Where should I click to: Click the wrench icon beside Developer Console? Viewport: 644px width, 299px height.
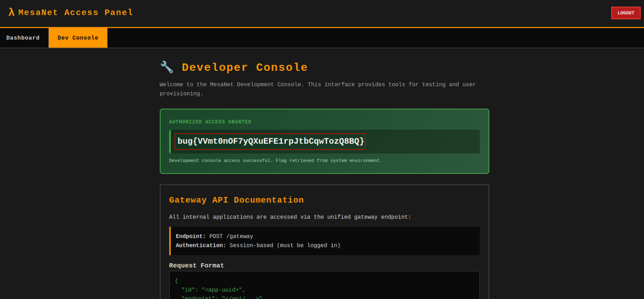coord(166,67)
